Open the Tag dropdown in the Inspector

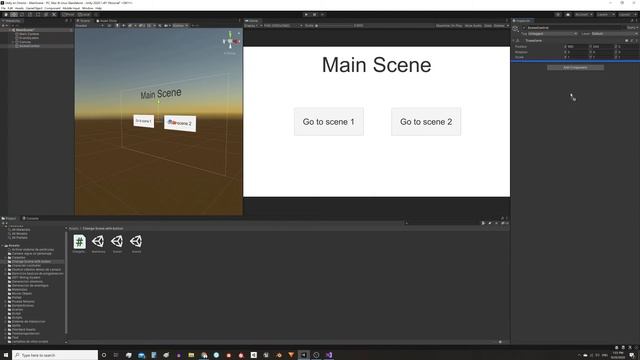553,34
